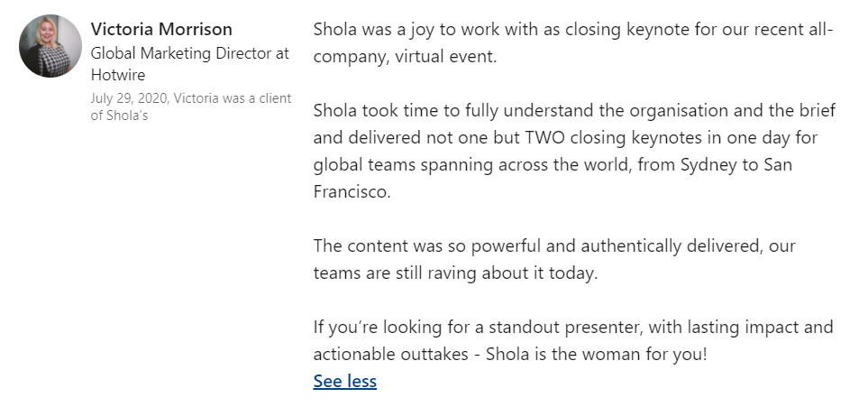This screenshot has height=407, width=868.
Task: Click the line starting 'If you're looking'
Action: pos(573,328)
